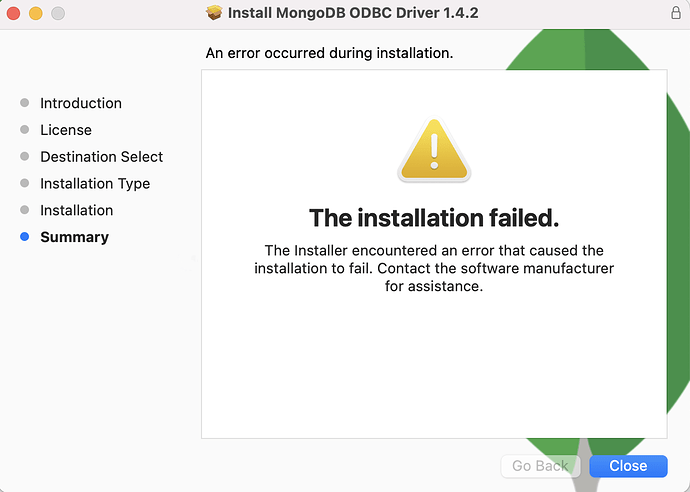
Task: Select the Introduction step in sidebar
Action: coord(80,103)
